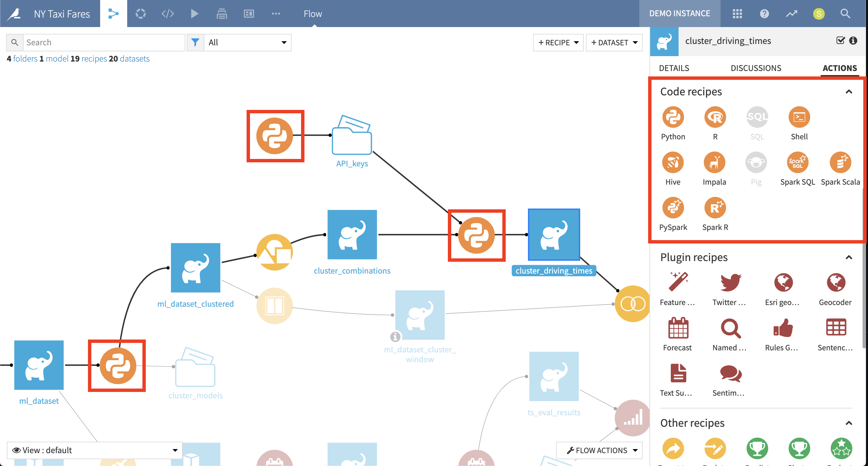Toggle the checkbox icon beside cluster_driving_times title
The width and height of the screenshot is (868, 466).
pos(840,41)
